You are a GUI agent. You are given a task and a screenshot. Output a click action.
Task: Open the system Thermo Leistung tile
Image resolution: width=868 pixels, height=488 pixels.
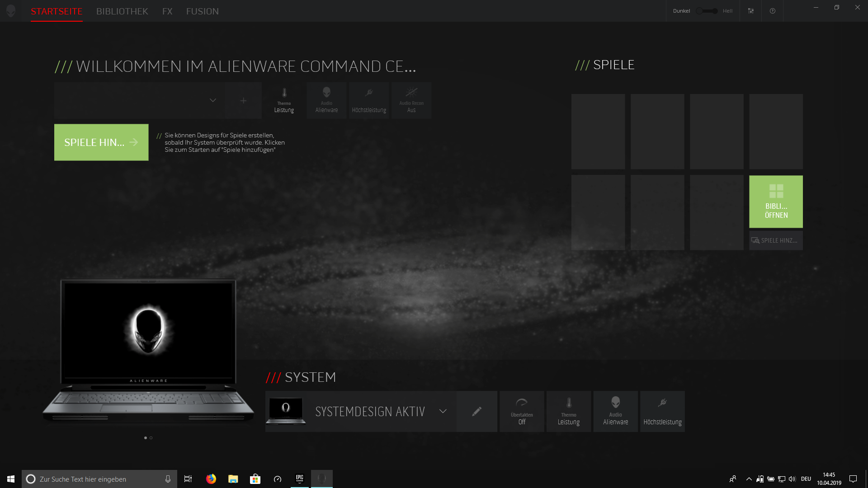(569, 411)
